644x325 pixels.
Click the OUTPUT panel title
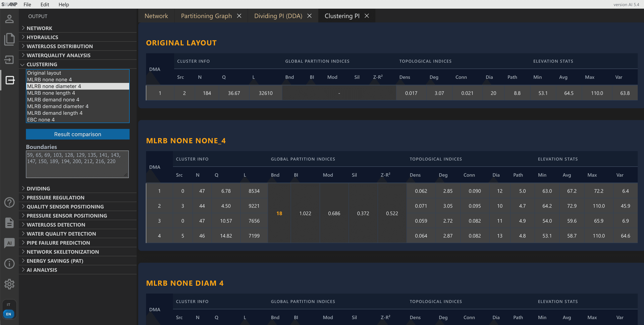click(x=38, y=16)
